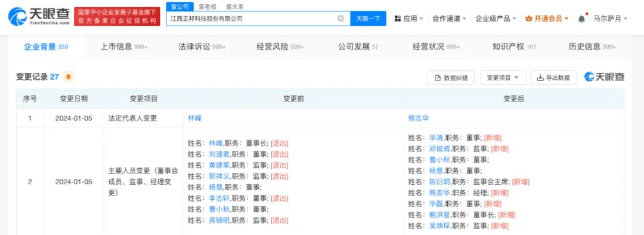This screenshot has width=644, height=235.
Task: Open 曹小秋 link in 变更后 column
Action: [439, 160]
